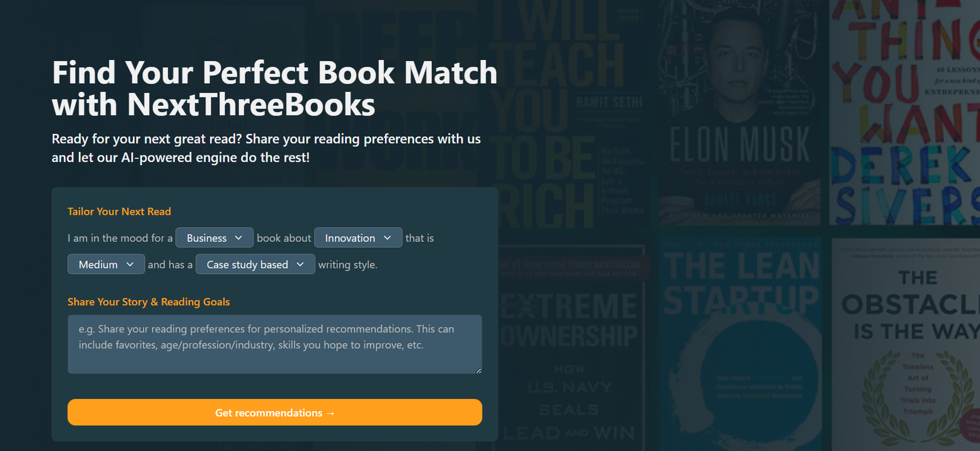Expand the Innovation topic dropdown
Screen dimensions: 980x451
(358, 238)
